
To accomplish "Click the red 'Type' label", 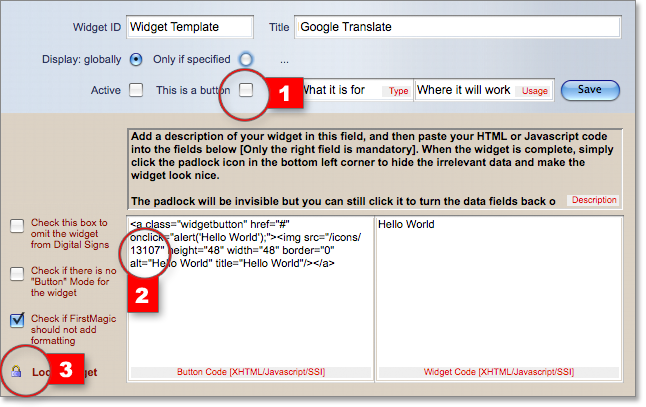I will pos(398,91).
